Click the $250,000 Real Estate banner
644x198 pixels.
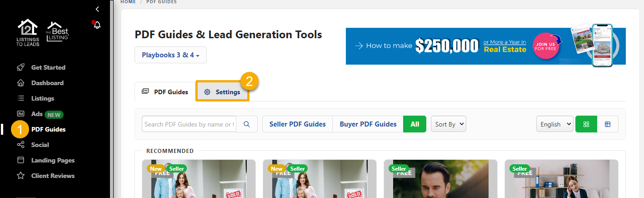pos(485,46)
